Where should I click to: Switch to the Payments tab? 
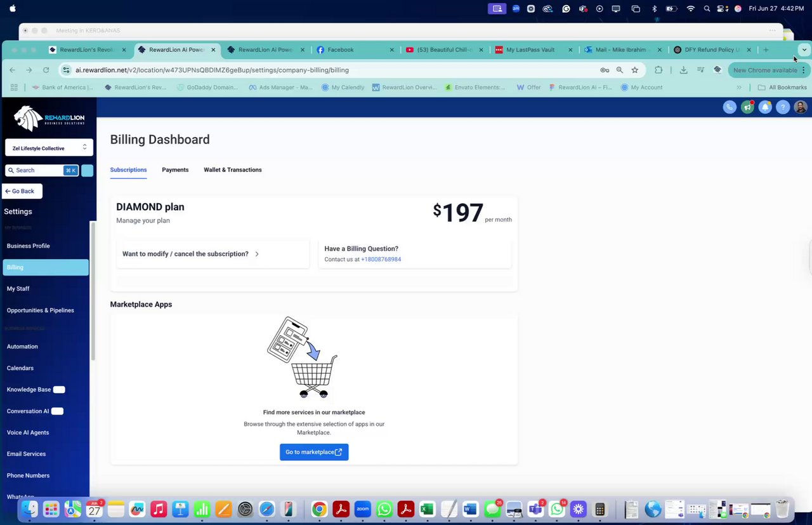pos(175,170)
